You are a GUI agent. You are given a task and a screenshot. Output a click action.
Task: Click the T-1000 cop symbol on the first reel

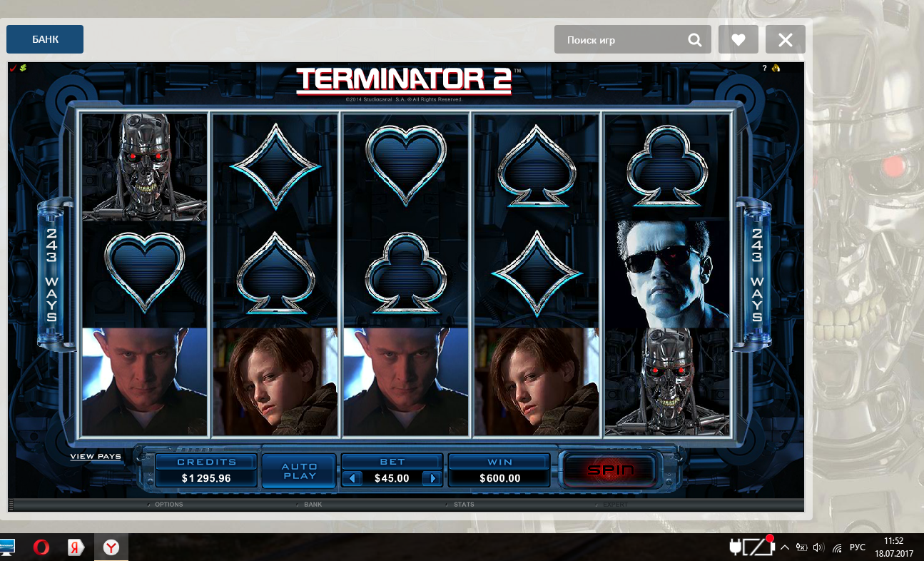point(144,381)
